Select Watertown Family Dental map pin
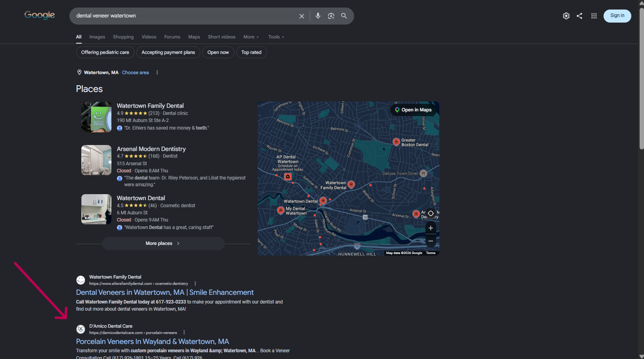This screenshot has width=644, height=359. click(x=351, y=184)
